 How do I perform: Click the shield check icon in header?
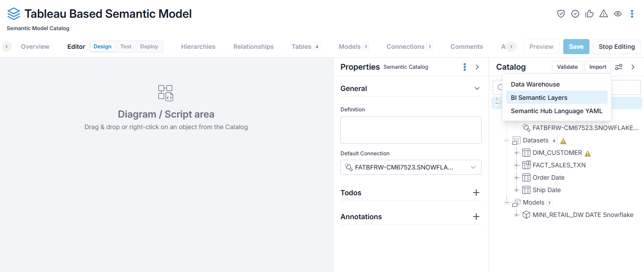point(561,14)
